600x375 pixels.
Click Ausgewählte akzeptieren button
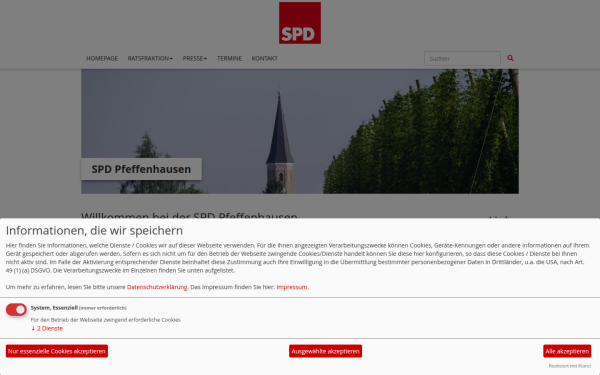click(x=325, y=351)
